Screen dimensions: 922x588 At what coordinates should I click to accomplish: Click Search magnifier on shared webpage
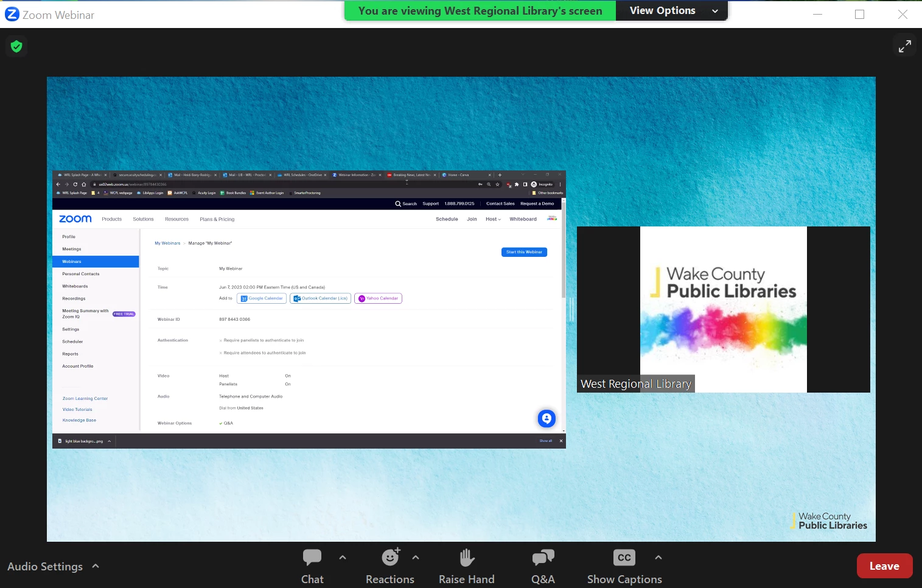pos(398,204)
